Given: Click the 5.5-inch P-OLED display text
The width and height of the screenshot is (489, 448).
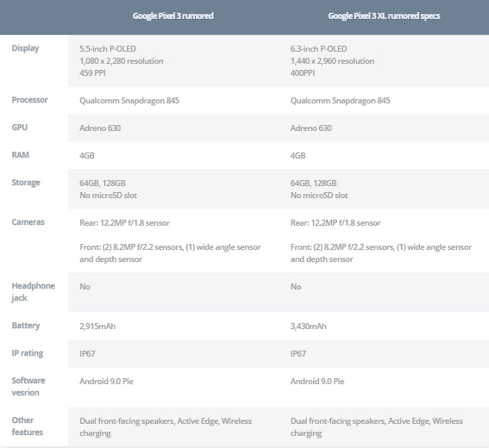Looking at the screenshot, I should point(108,49).
